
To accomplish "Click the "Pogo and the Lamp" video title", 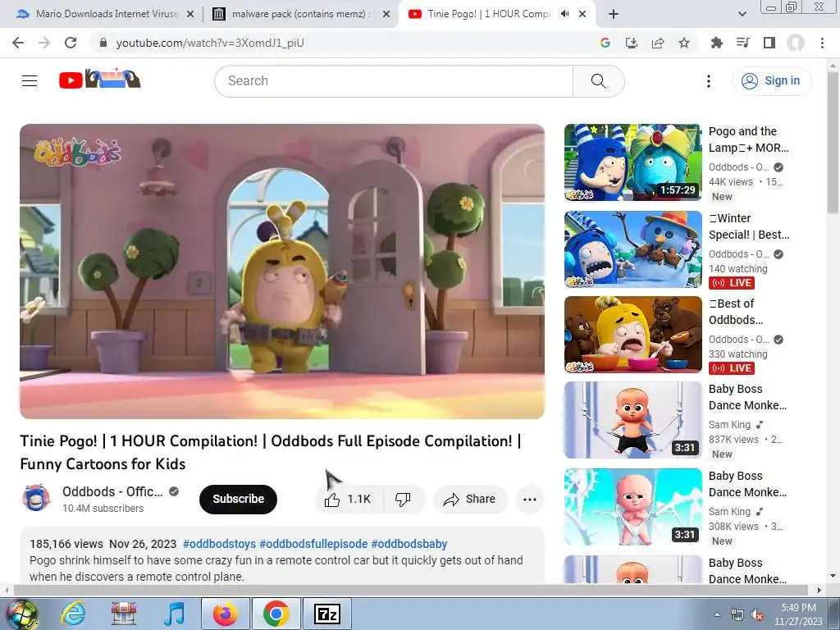I will pyautogui.click(x=748, y=139).
